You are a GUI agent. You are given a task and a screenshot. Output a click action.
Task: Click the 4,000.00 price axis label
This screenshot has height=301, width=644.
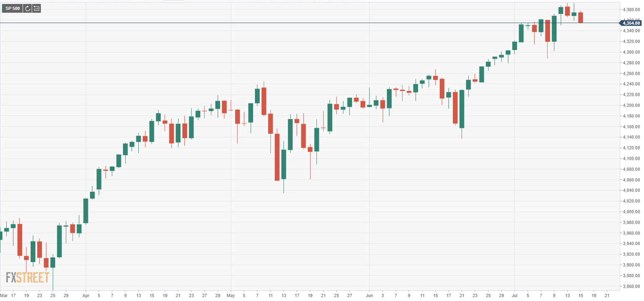[631, 212]
